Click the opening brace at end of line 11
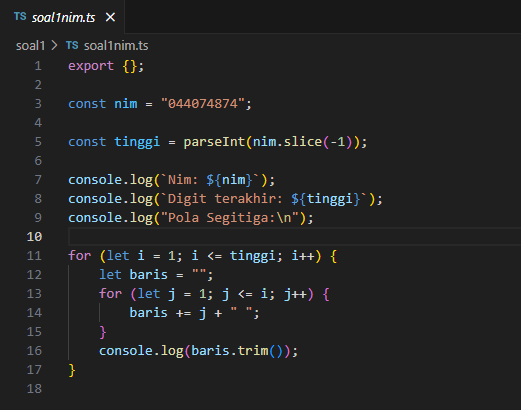 333,256
